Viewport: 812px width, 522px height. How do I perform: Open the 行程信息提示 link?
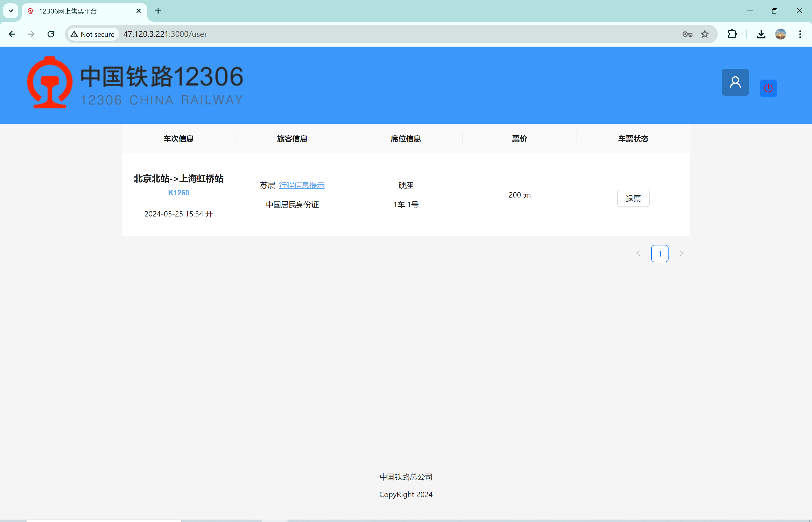coord(302,185)
